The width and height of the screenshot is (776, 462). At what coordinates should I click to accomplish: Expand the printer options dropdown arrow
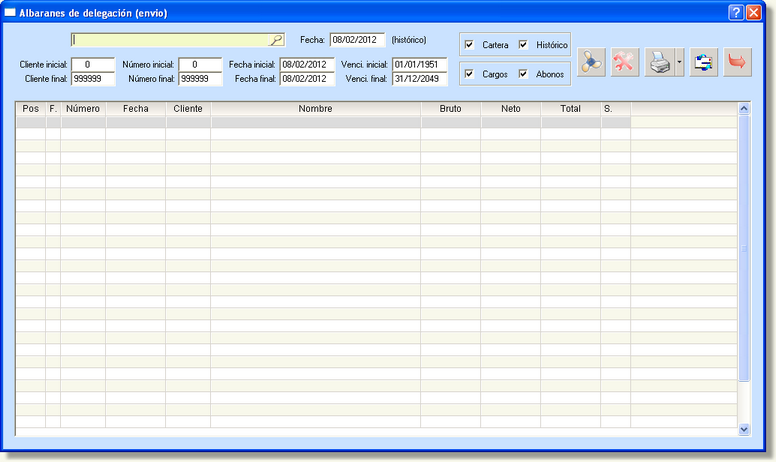point(679,62)
